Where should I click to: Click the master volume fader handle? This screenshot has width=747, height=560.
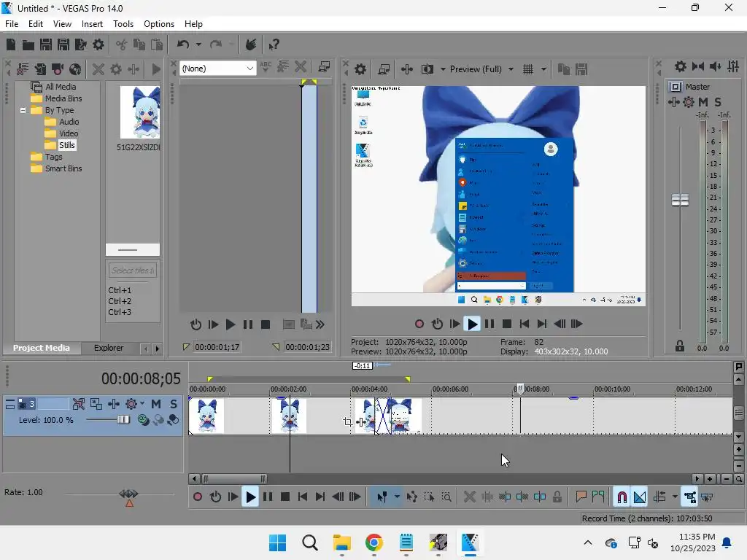click(680, 200)
